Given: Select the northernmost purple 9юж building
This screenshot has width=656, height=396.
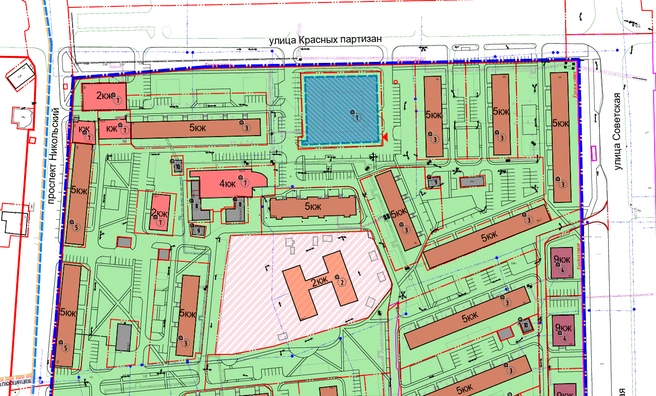Looking at the screenshot, I should (563, 263).
